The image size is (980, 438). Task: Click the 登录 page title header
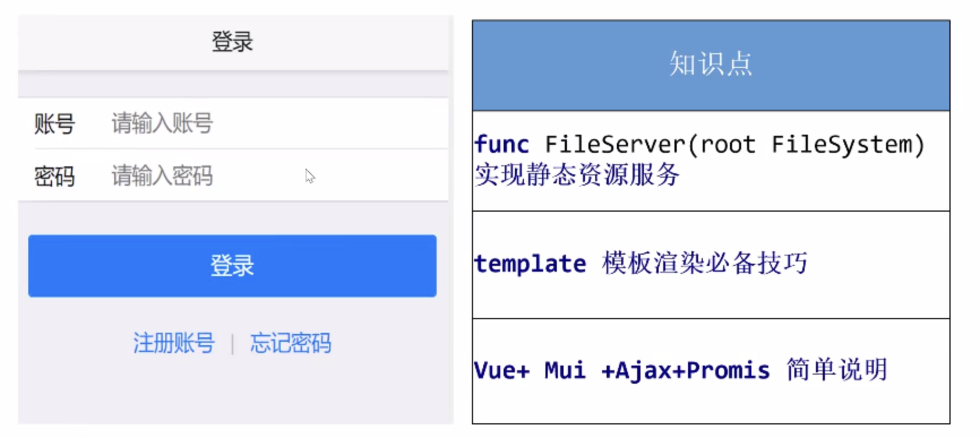233,42
